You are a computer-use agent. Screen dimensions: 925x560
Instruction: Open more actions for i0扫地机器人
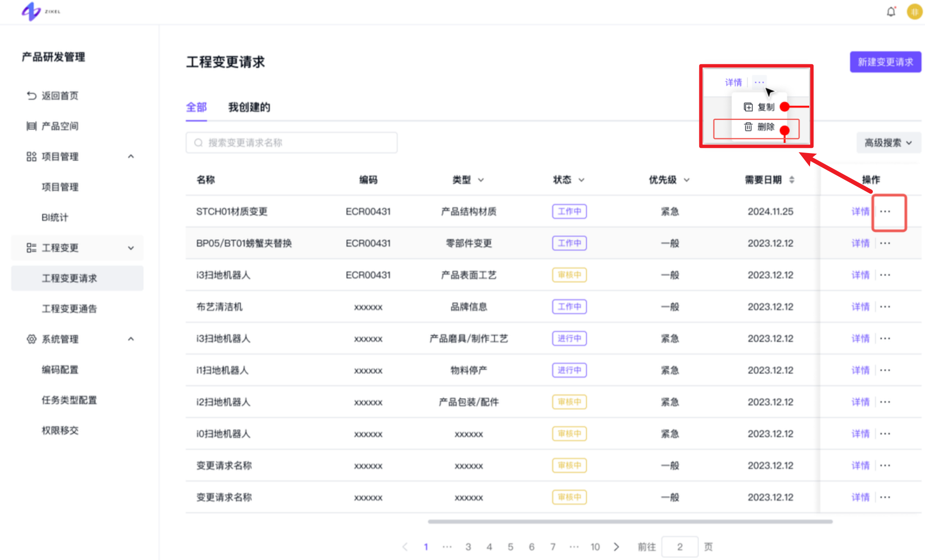(885, 434)
